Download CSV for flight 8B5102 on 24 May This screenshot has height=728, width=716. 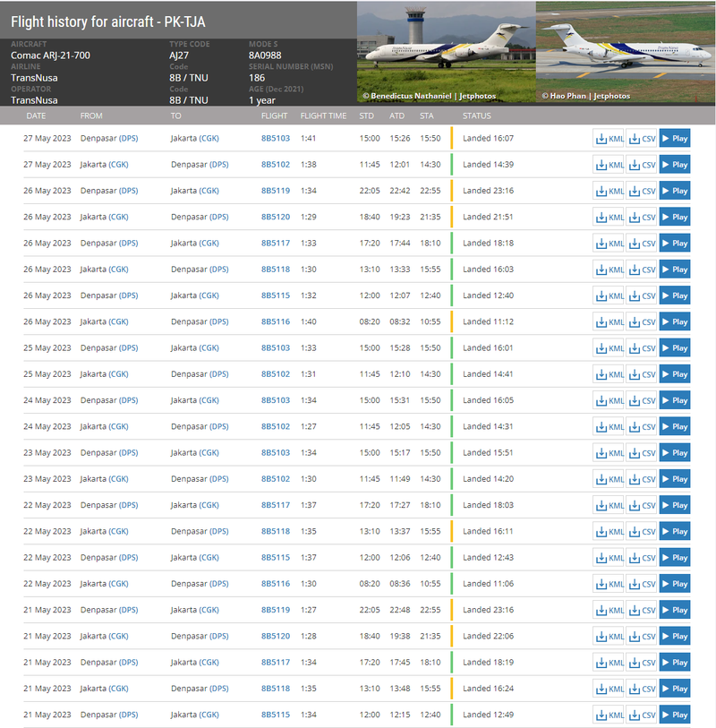coord(642,426)
